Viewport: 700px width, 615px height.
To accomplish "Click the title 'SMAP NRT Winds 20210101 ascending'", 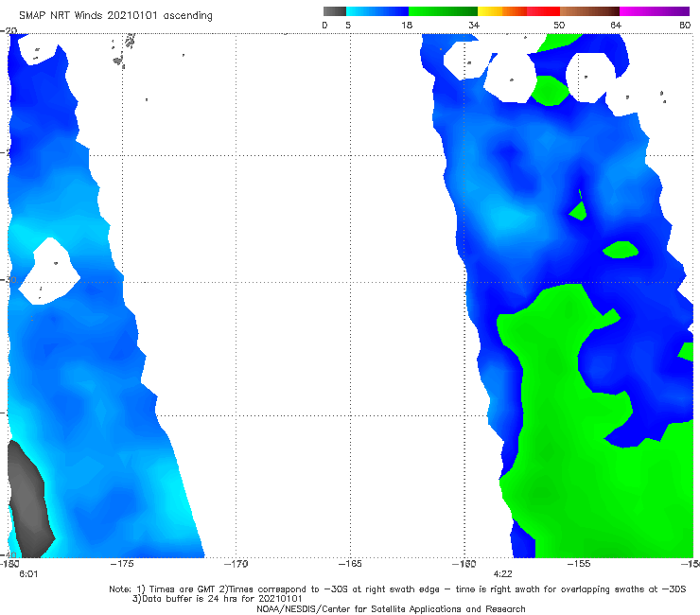I will click(115, 15).
